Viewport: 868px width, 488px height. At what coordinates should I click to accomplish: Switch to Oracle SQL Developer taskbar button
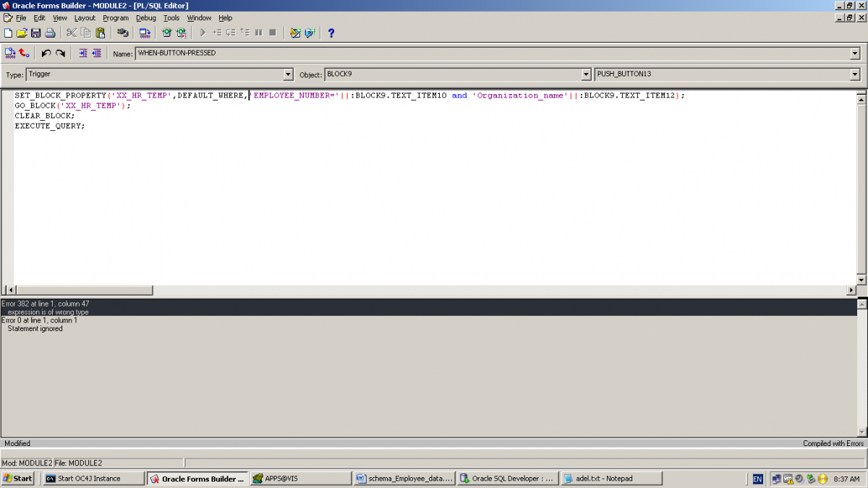(508, 479)
